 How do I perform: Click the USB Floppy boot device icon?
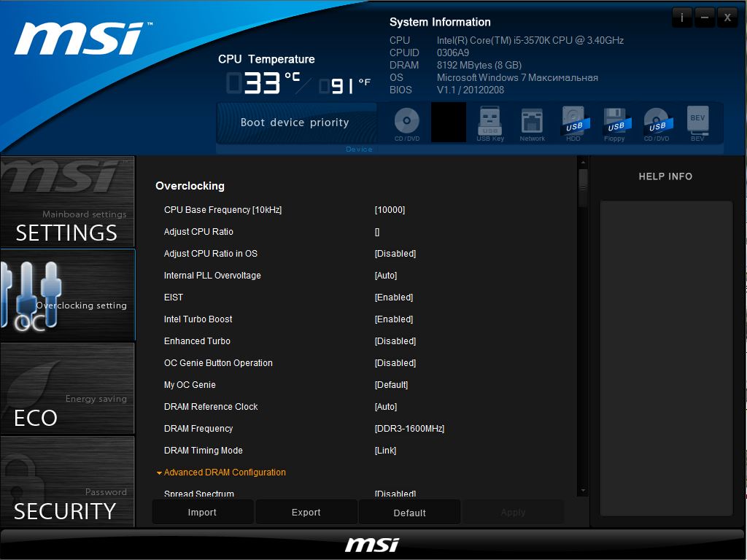pyautogui.click(x=615, y=122)
